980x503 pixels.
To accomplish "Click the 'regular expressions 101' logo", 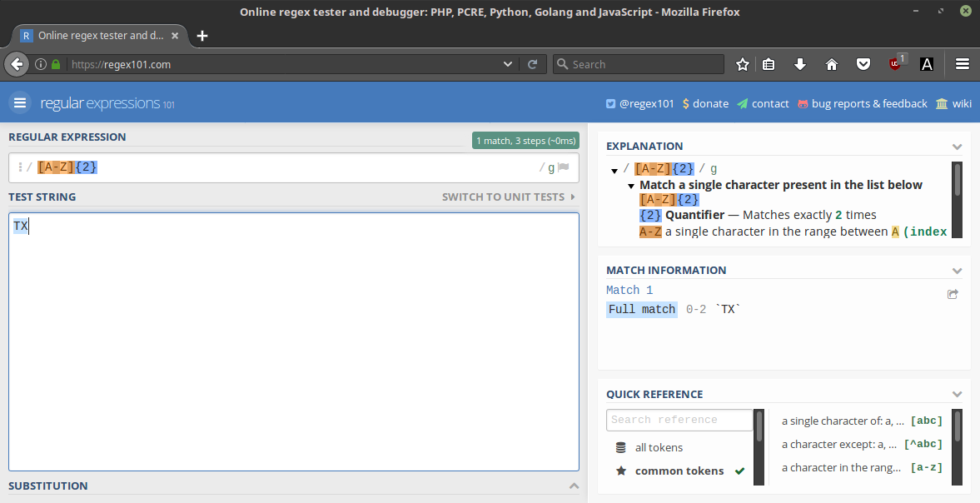I will [x=107, y=103].
